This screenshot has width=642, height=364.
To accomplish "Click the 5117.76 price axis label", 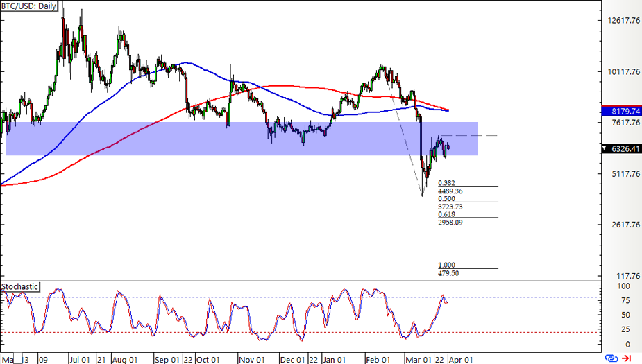I will point(625,174).
